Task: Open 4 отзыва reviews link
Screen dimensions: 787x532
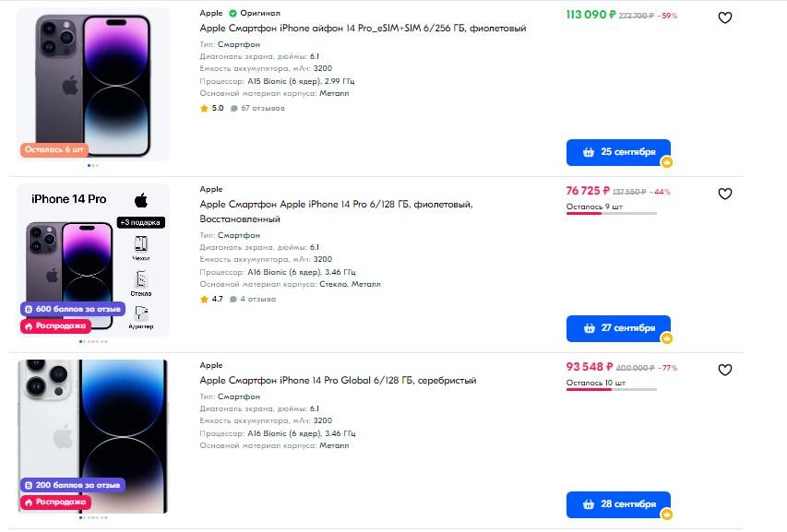Action: pos(258,300)
